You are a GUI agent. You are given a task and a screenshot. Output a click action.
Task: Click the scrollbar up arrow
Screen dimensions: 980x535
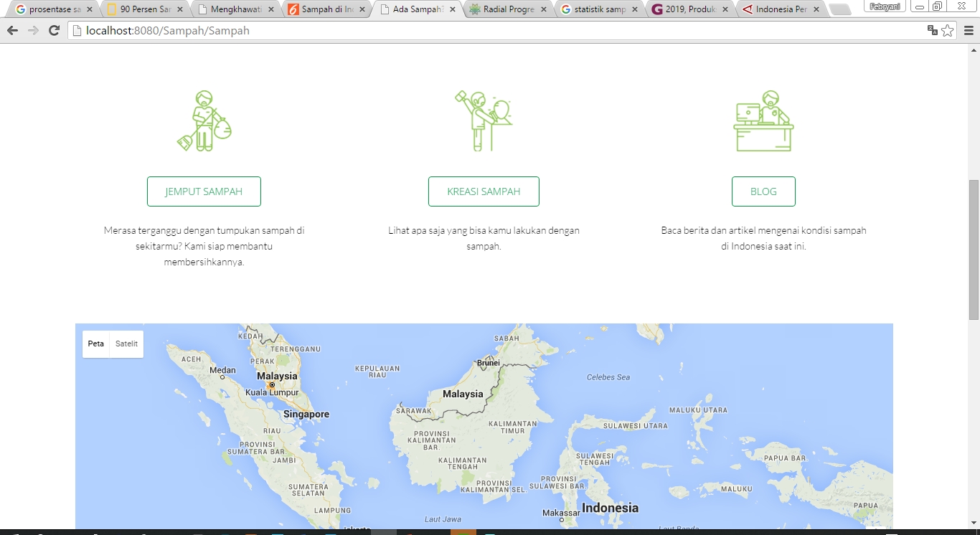(x=974, y=49)
